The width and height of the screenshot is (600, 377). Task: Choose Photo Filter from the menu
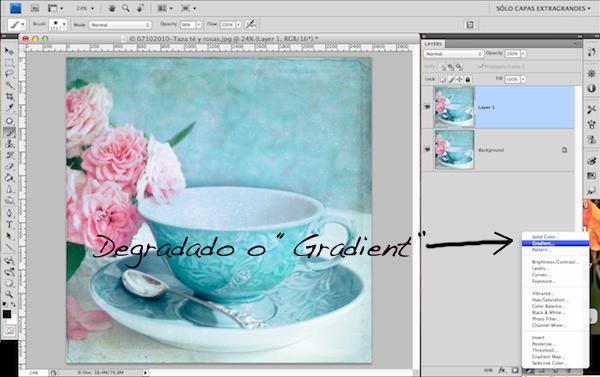click(546, 319)
